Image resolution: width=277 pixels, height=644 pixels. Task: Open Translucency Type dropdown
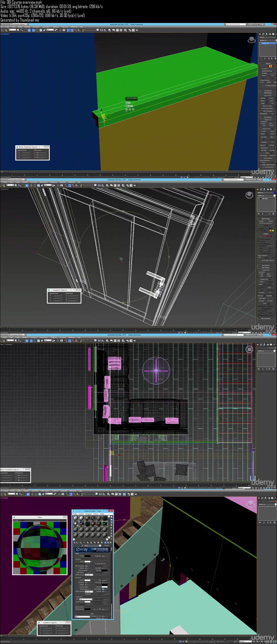click(x=86, y=599)
